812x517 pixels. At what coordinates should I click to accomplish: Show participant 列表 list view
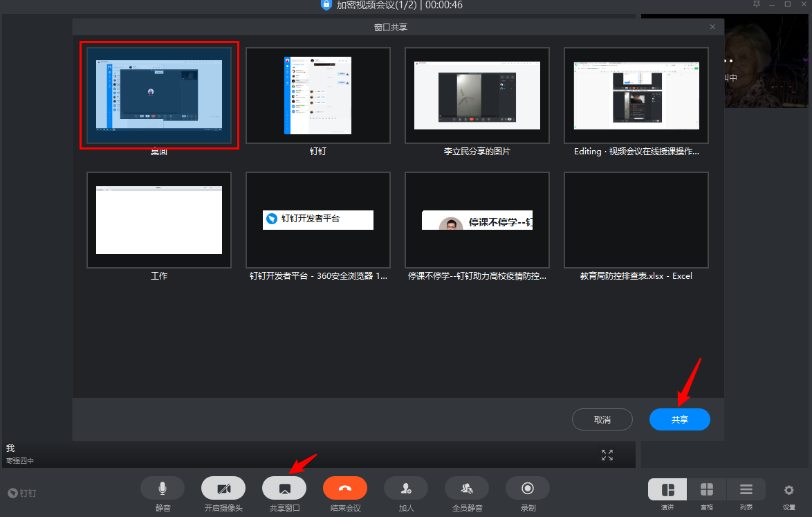(746, 489)
